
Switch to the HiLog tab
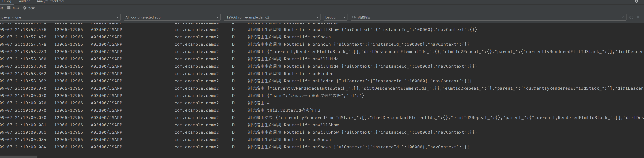[7, 2]
